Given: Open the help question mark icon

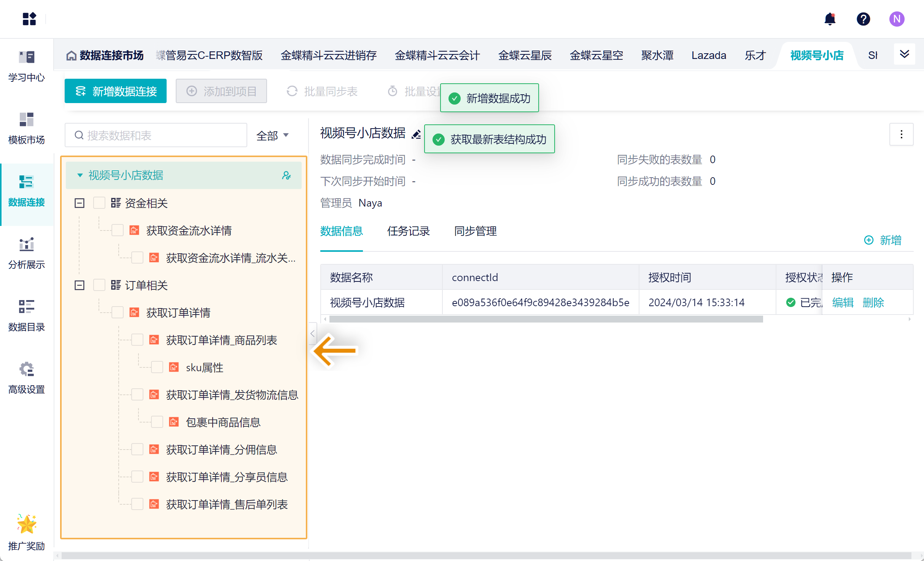Looking at the screenshot, I should pyautogui.click(x=863, y=19).
